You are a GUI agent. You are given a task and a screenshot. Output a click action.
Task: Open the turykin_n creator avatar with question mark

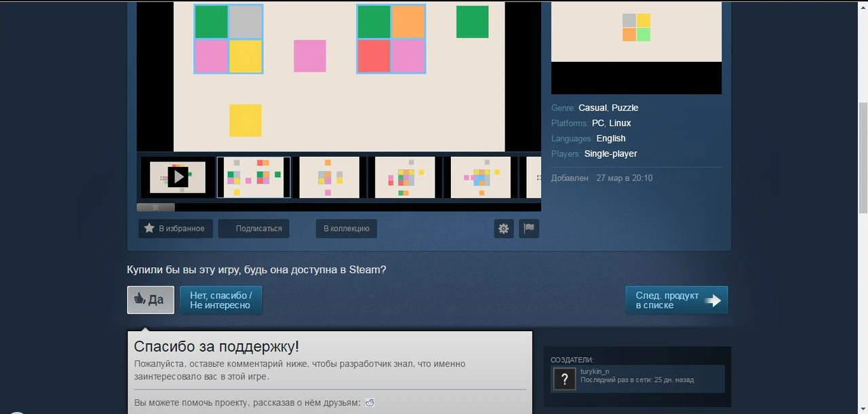pos(565,379)
